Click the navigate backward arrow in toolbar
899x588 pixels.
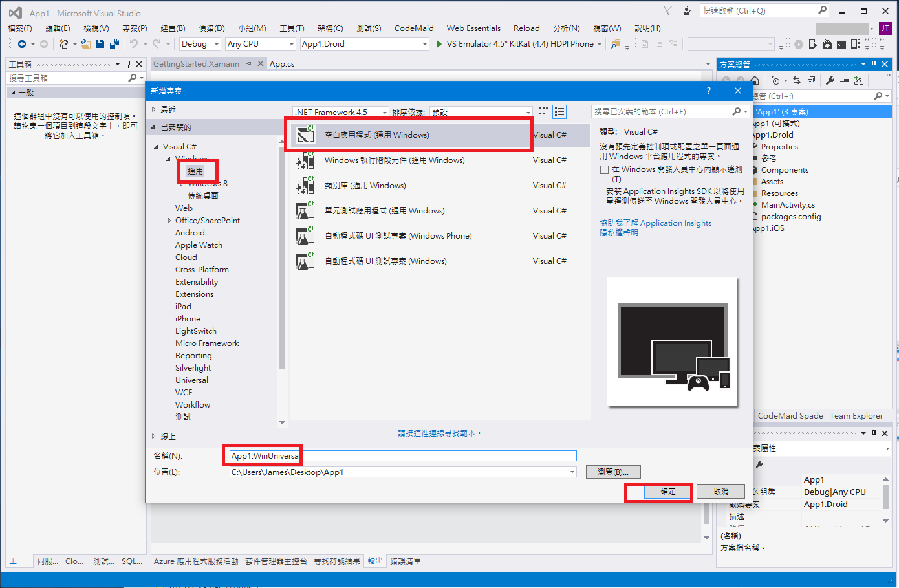[22, 44]
